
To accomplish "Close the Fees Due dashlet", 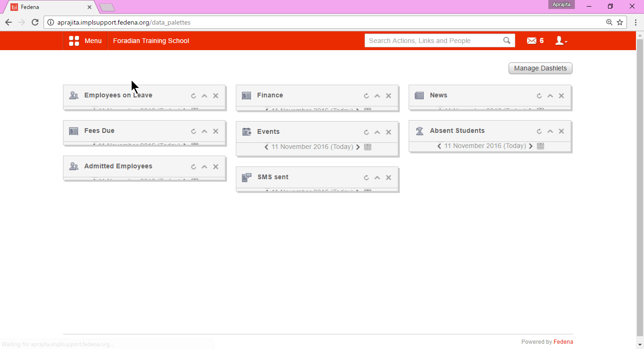I will [x=216, y=131].
